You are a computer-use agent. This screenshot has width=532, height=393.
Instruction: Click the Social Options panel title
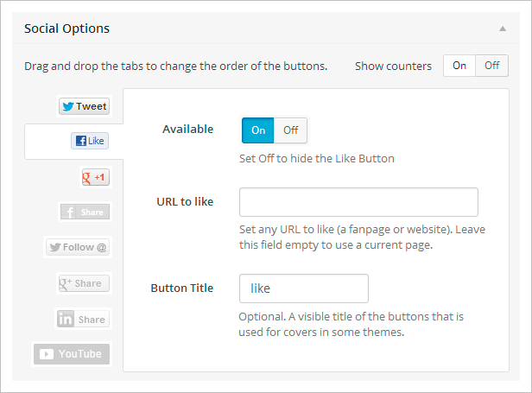(x=67, y=29)
